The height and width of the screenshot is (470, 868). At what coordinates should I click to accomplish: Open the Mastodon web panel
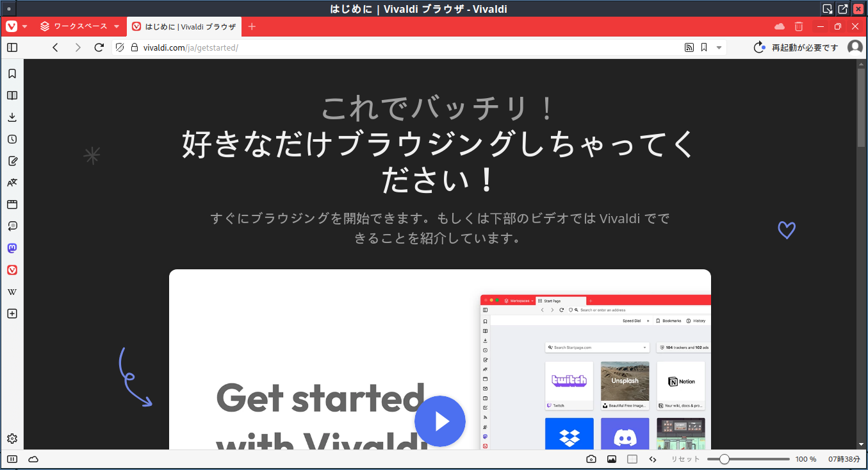click(12, 248)
